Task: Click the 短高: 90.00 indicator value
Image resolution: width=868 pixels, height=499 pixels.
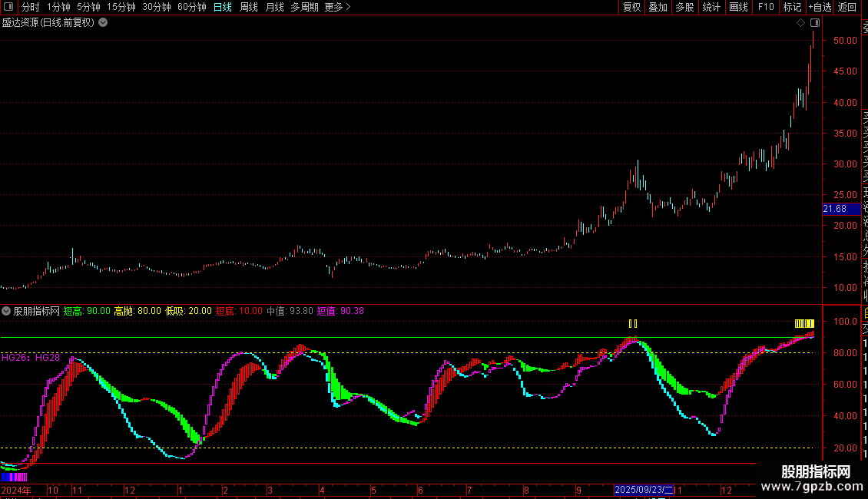Action: coord(87,311)
